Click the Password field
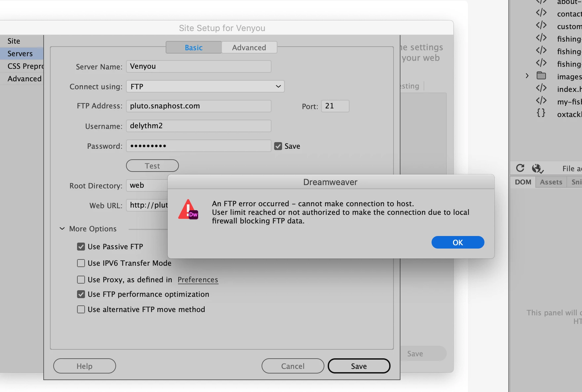The width and height of the screenshot is (582, 392). click(198, 146)
